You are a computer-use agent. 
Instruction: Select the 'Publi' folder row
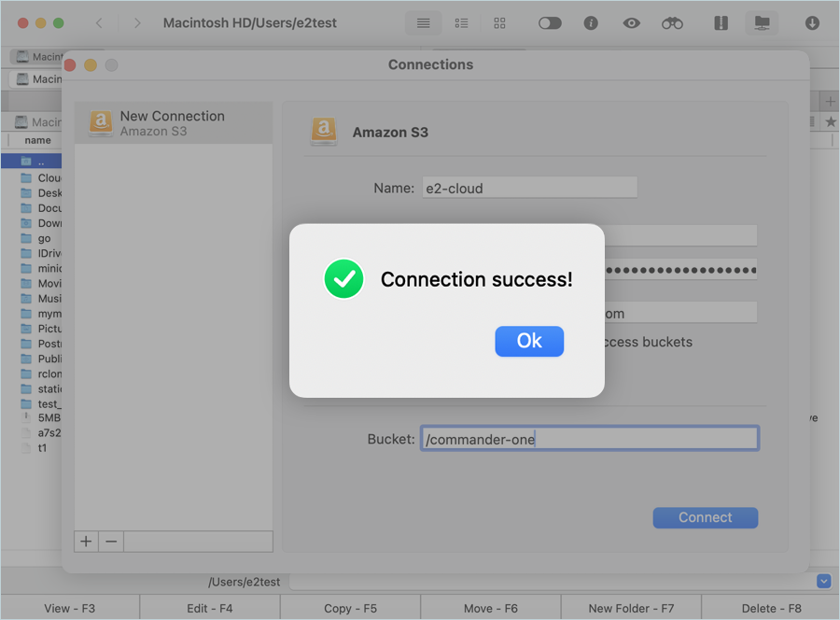32,359
